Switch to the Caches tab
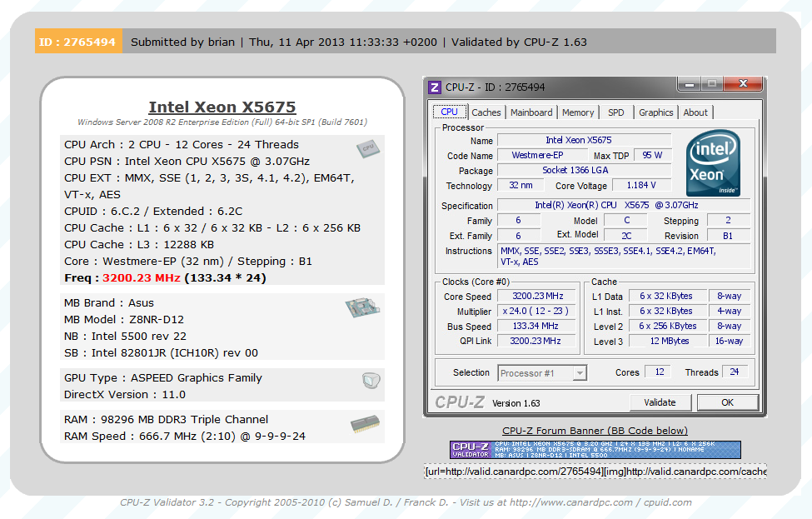Viewport: 812px width, 519px height. coord(486,112)
